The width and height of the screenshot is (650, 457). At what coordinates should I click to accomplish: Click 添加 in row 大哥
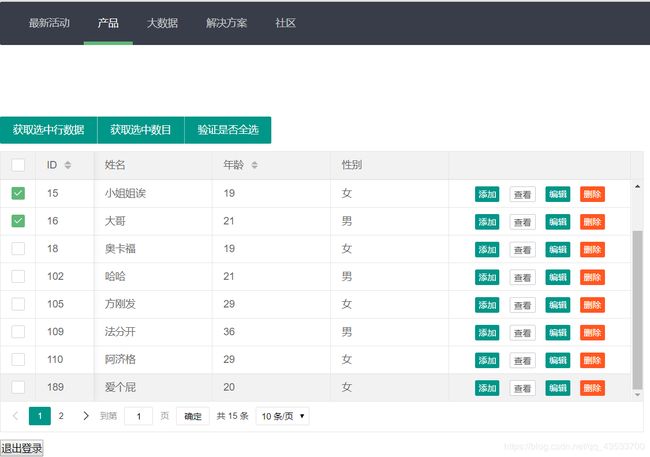pyautogui.click(x=487, y=222)
